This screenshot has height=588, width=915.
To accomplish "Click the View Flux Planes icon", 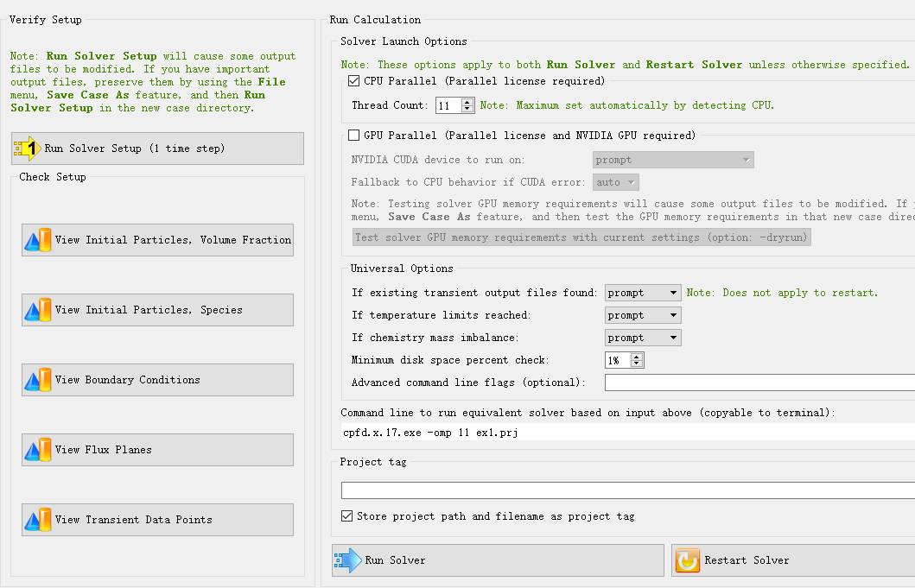I will (38, 450).
